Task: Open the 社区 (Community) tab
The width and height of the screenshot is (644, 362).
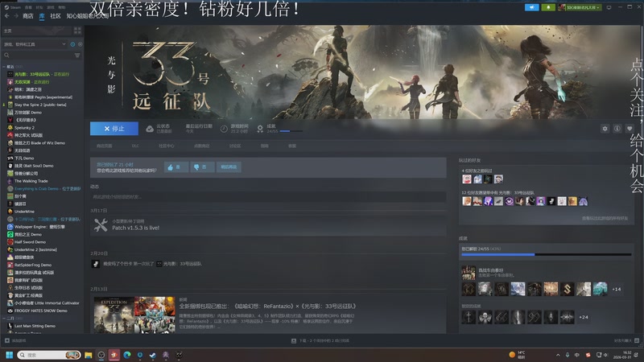Action: [x=56, y=16]
